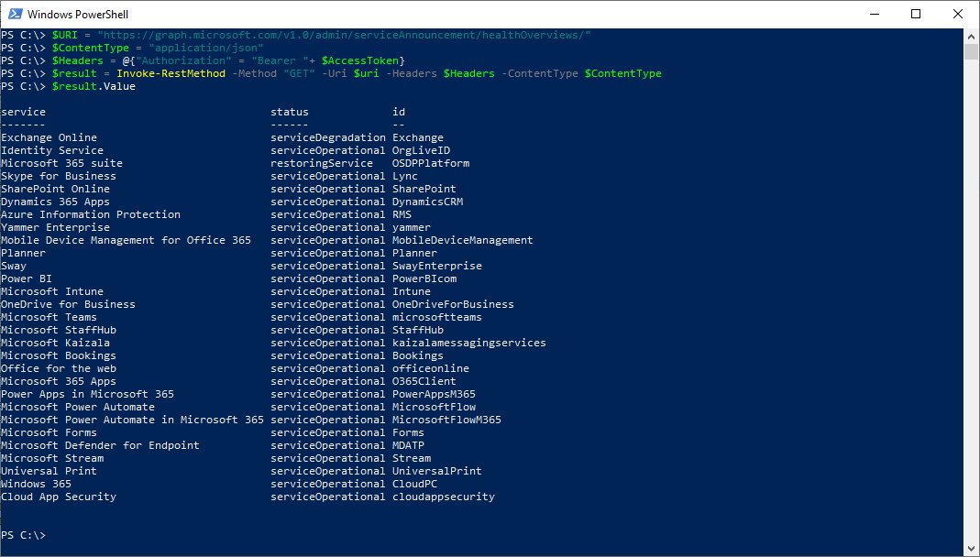Click the 'id' column header
The image size is (980, 557).
point(399,112)
